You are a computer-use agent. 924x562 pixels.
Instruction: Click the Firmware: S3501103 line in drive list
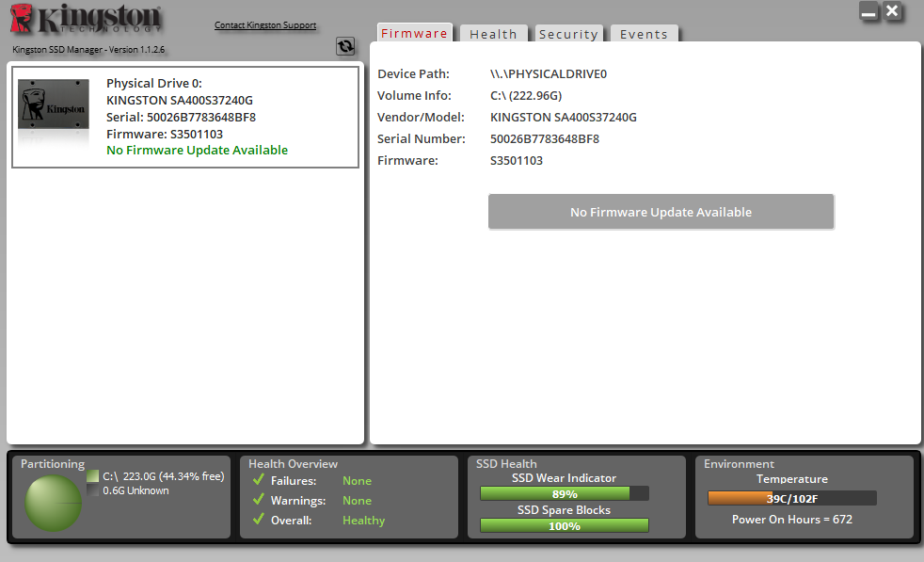pos(165,134)
